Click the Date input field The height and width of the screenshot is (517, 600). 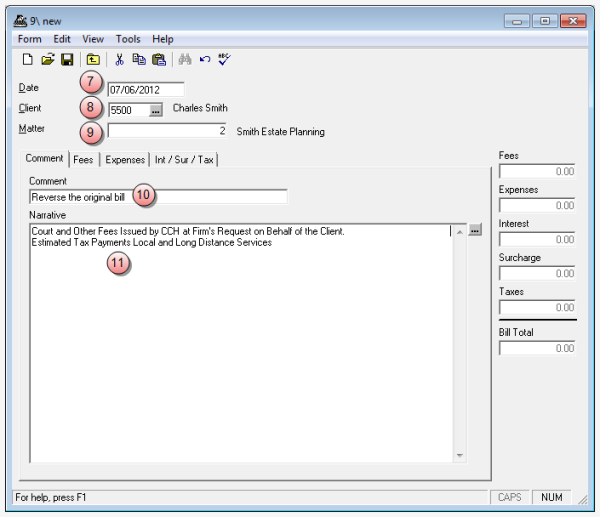(146, 89)
